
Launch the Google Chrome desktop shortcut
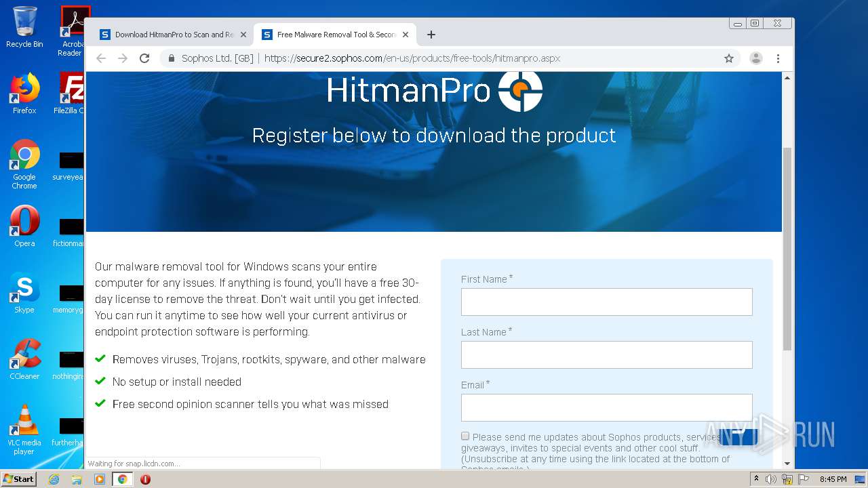click(24, 164)
